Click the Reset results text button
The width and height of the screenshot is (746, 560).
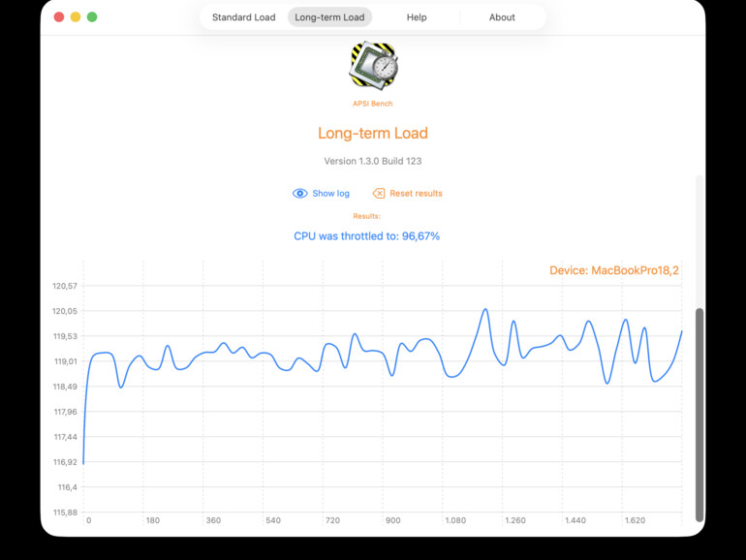point(416,193)
